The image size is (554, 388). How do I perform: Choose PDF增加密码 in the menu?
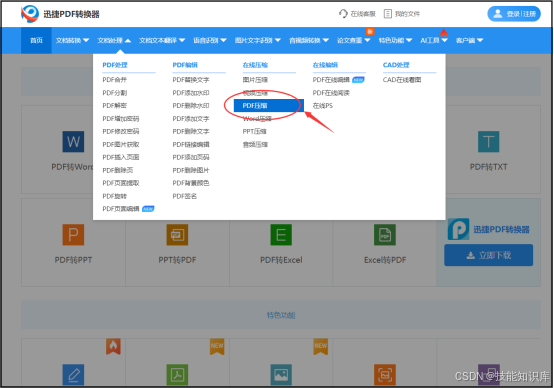pos(121,119)
